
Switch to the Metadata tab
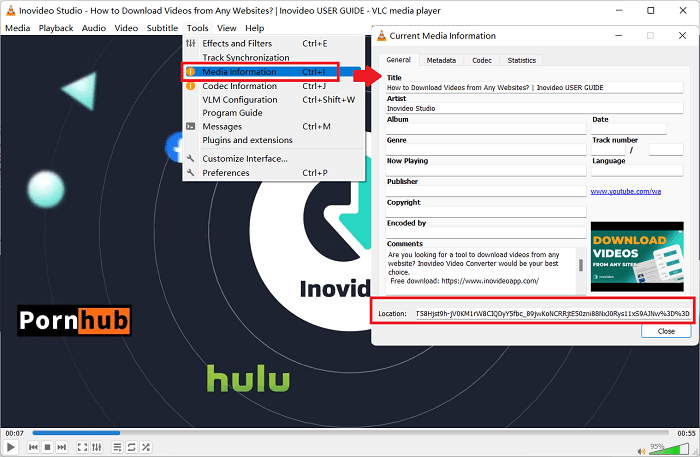(441, 60)
